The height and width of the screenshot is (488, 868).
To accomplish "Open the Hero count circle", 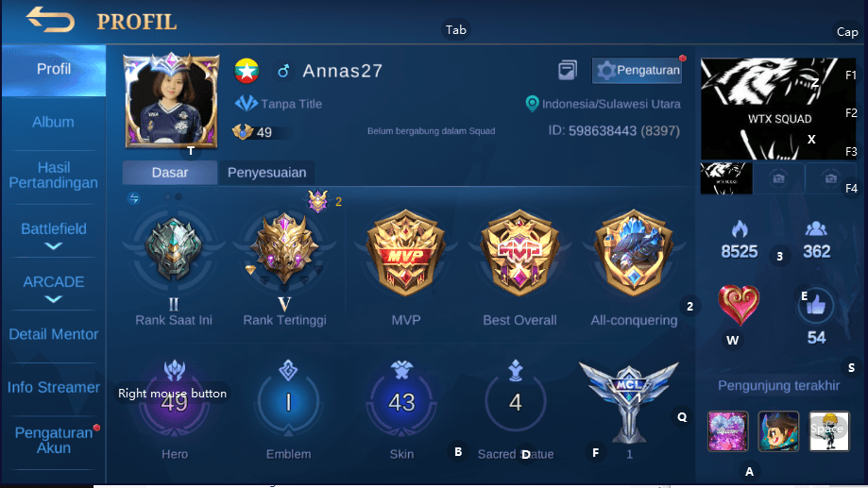I will [x=175, y=402].
